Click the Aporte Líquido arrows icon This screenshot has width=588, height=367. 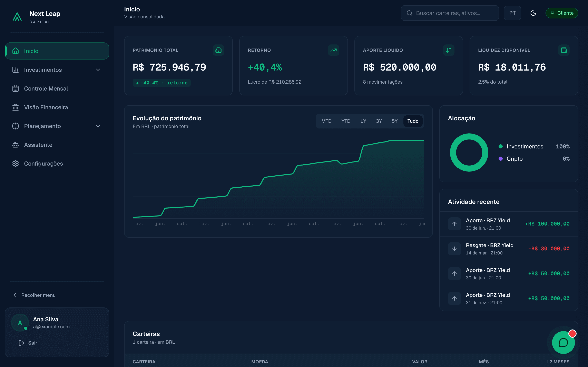pyautogui.click(x=449, y=50)
